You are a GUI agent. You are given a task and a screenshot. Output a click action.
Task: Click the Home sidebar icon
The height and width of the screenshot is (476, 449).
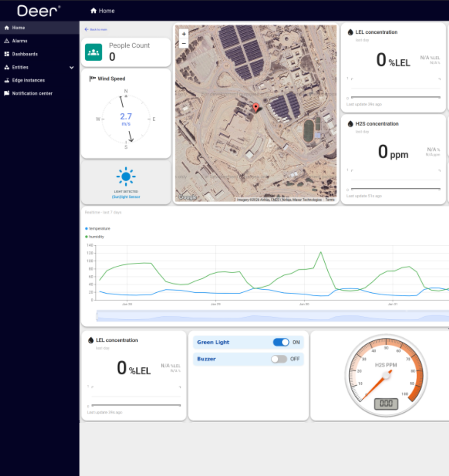(x=7, y=28)
